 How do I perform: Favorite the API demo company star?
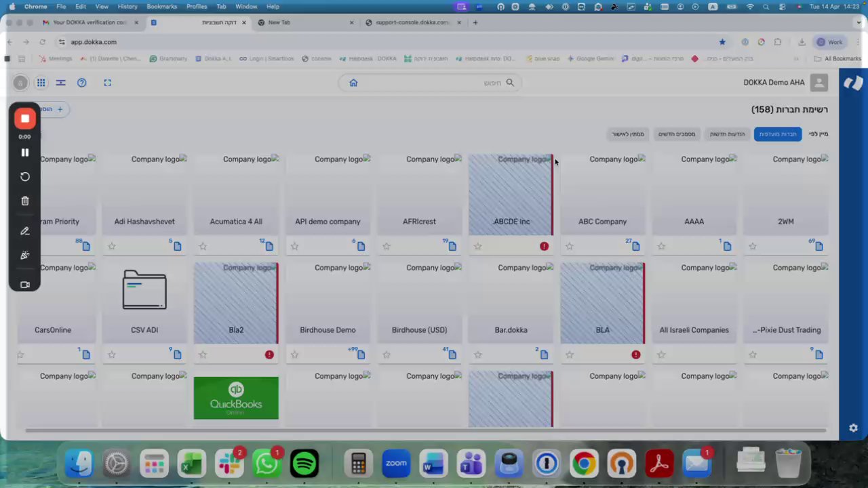coord(294,246)
